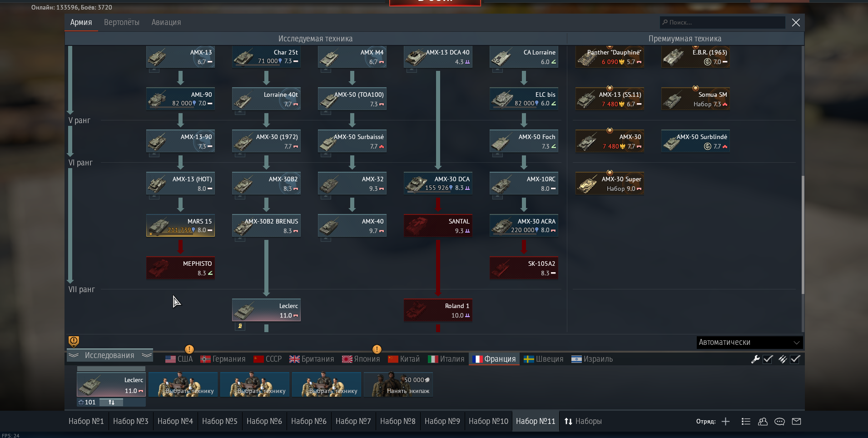
Task: Select the Leclerc crew slot card
Action: pos(111,385)
